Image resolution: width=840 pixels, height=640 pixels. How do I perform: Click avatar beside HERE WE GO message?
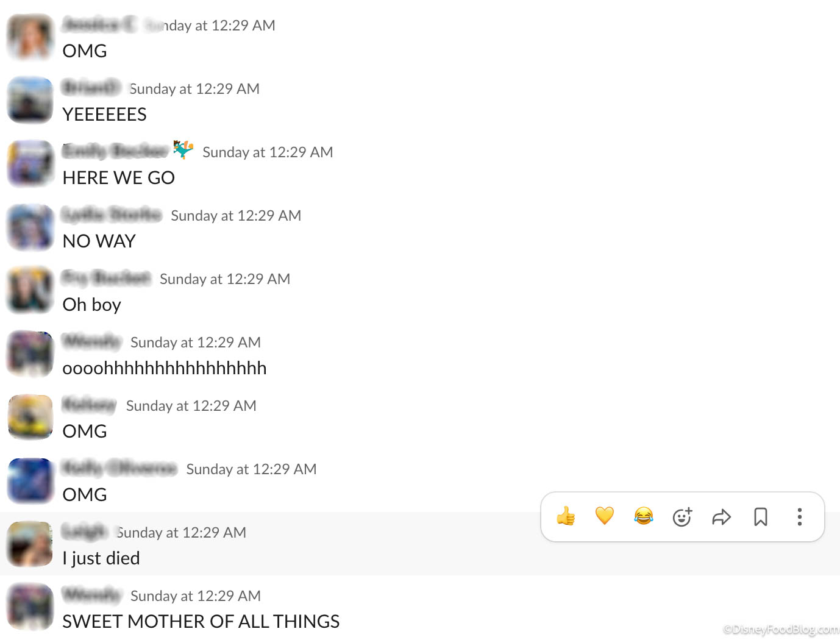30,164
